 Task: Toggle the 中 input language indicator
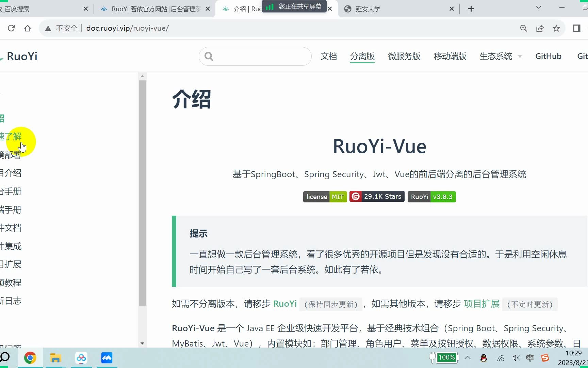pos(530,358)
